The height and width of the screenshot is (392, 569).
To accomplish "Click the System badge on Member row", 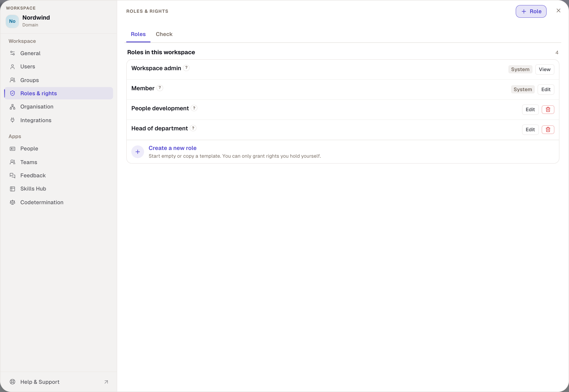I will tap(522, 89).
